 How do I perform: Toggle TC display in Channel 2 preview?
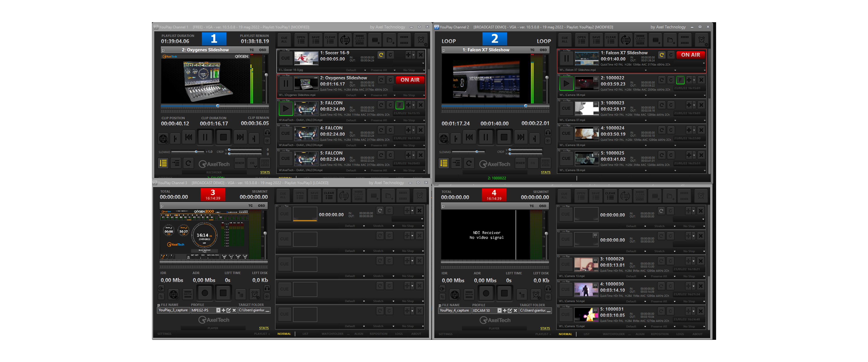coord(532,50)
